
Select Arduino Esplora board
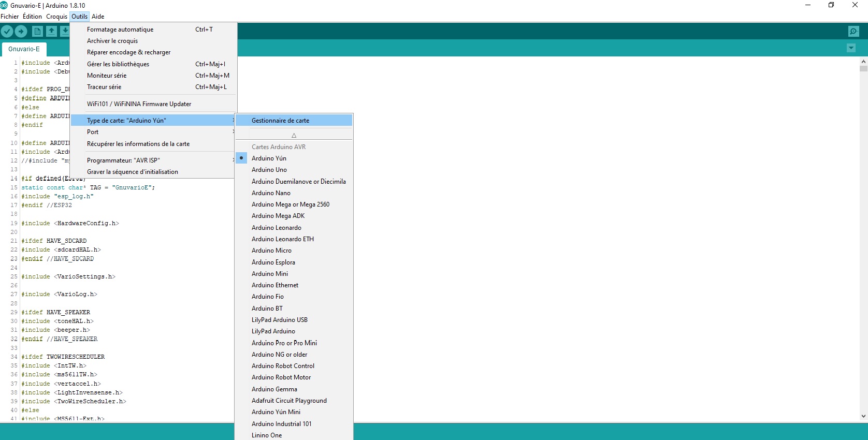pyautogui.click(x=294, y=262)
